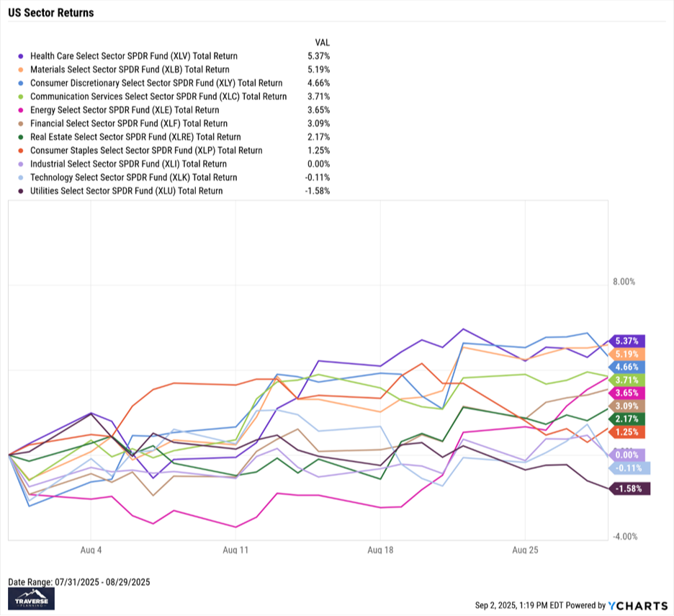The width and height of the screenshot is (674, 616).
Task: Click the purple XLV legend dot
Action: pyautogui.click(x=21, y=56)
